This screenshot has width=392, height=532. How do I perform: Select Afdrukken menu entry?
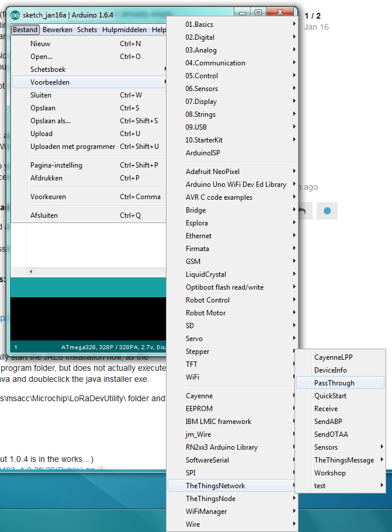click(x=89, y=178)
